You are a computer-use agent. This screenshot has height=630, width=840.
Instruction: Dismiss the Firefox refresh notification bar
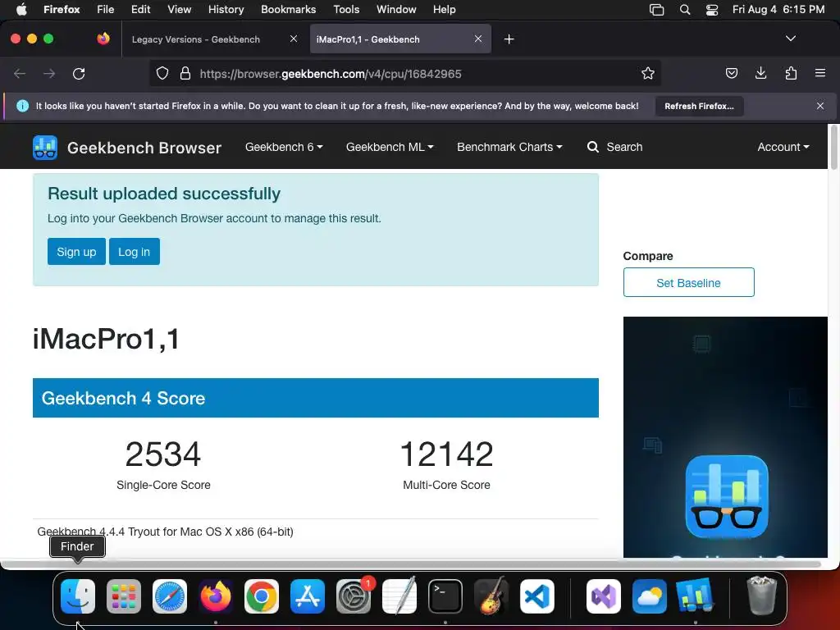click(x=820, y=106)
